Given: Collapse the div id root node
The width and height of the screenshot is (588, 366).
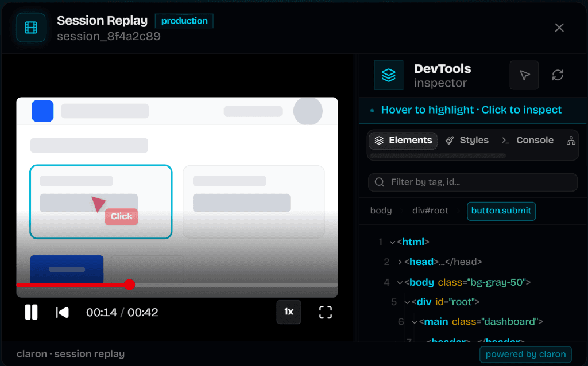Looking at the screenshot, I should point(407,302).
